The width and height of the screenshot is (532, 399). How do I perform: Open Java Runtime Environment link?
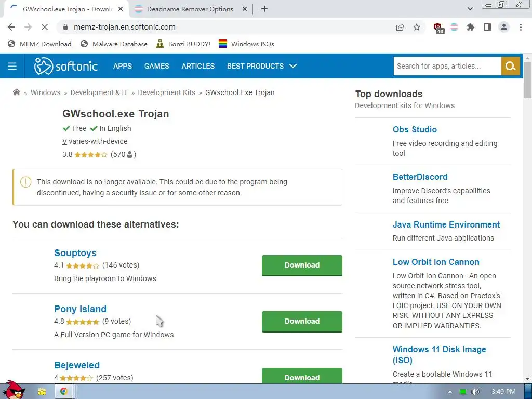click(x=446, y=224)
